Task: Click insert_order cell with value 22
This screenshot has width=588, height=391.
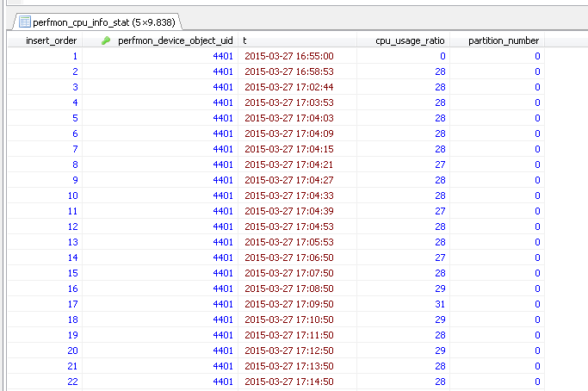Action: [x=45, y=382]
